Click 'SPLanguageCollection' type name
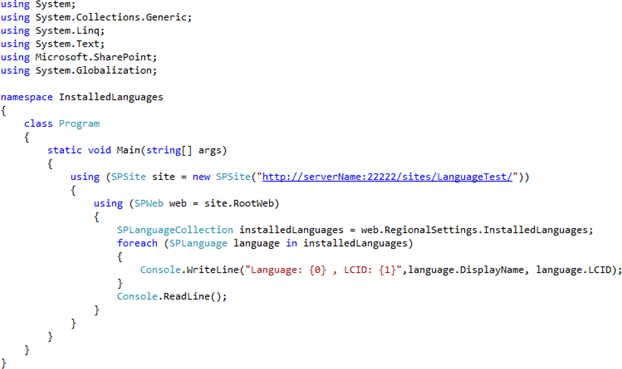622x369 pixels. (x=175, y=230)
